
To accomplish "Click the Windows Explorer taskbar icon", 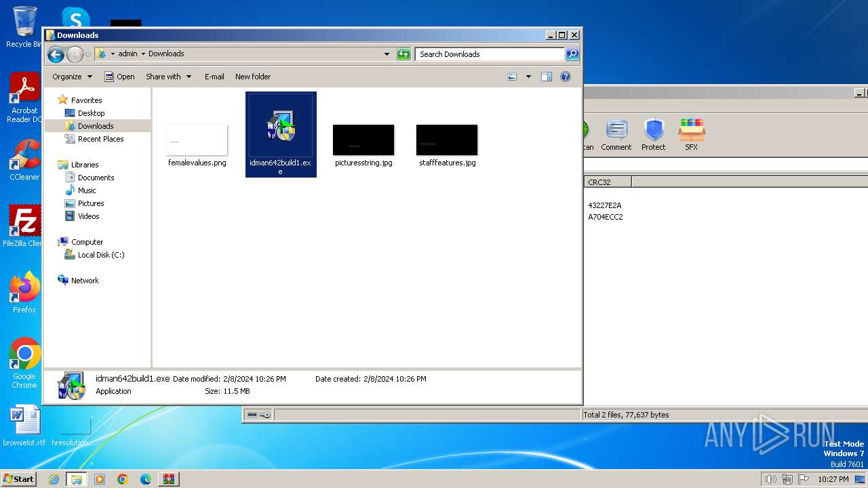I will pyautogui.click(x=76, y=479).
